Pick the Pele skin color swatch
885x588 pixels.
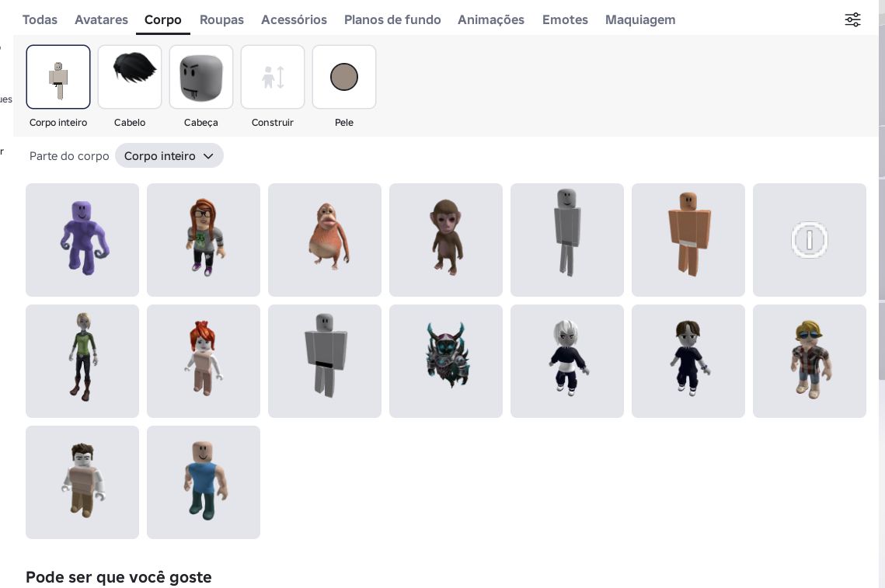point(344,77)
